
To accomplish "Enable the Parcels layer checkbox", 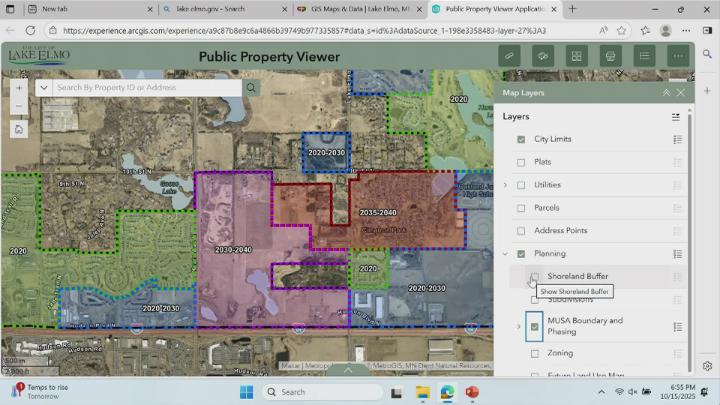I will [521, 208].
